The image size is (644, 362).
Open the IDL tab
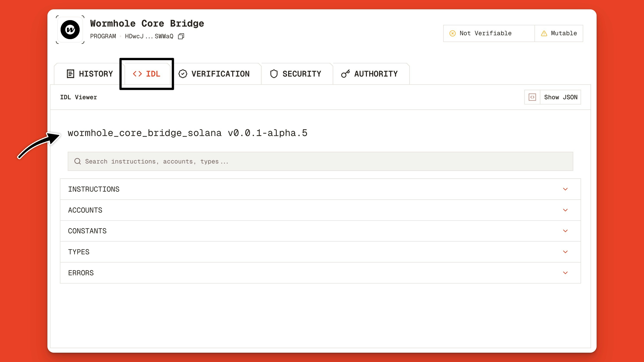tap(147, 74)
